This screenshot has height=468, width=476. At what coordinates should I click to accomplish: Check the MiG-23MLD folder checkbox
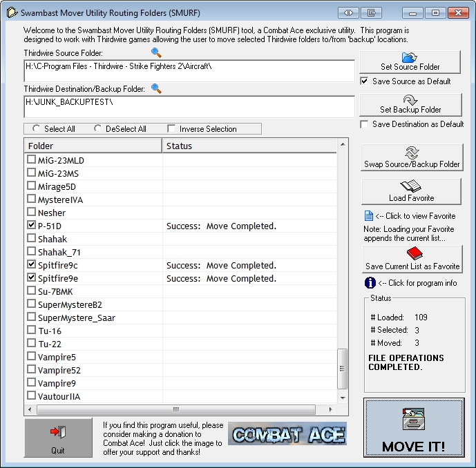[x=31, y=159]
